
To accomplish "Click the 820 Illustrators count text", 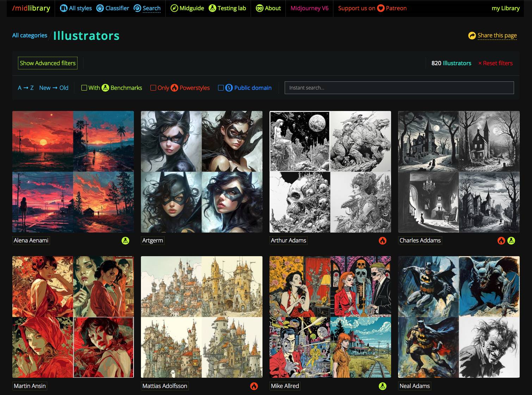I will [451, 63].
